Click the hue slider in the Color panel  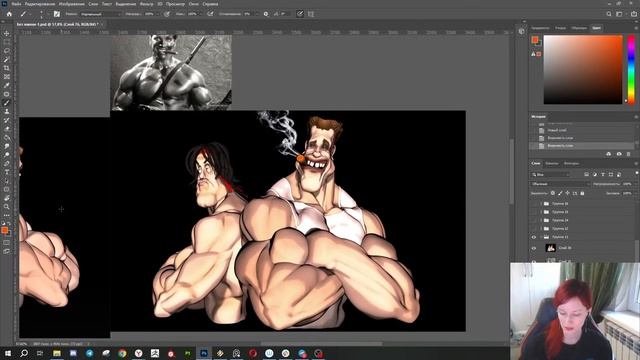[x=631, y=69]
